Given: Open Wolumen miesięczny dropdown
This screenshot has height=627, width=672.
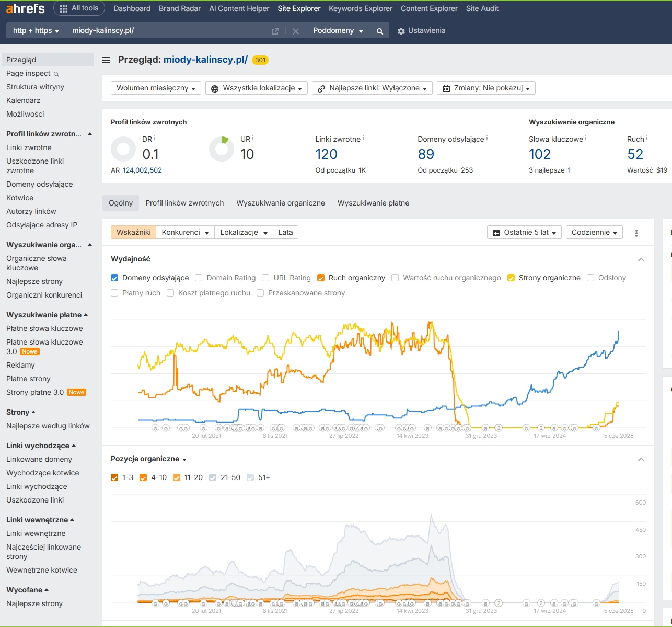Looking at the screenshot, I should pos(156,88).
